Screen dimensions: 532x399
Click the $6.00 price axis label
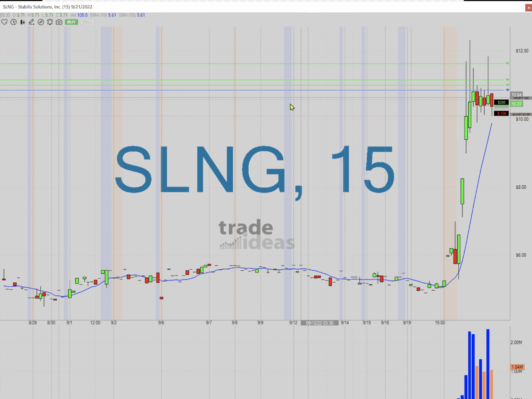point(522,255)
